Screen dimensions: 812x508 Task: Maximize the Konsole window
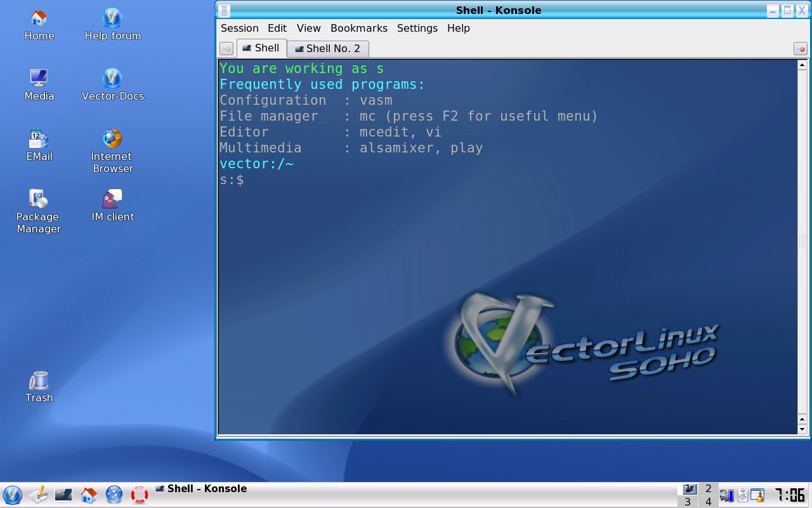[787, 10]
